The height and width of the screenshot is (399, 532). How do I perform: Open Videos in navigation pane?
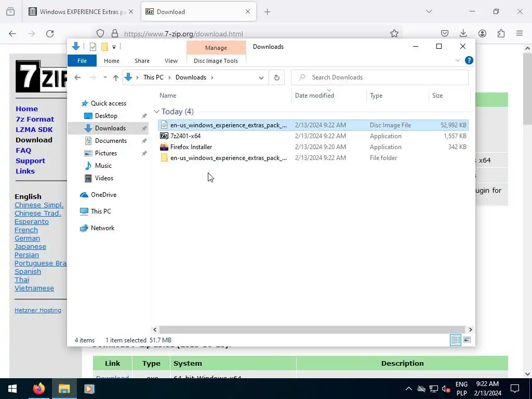coord(104,178)
